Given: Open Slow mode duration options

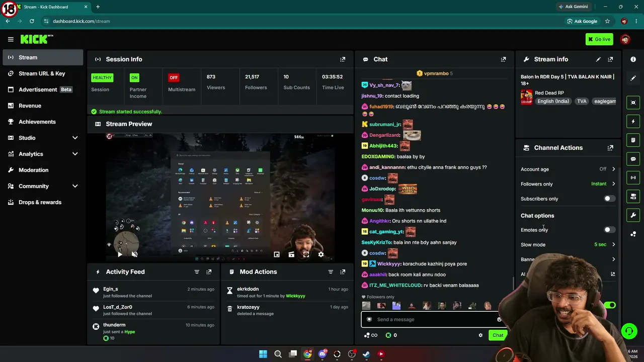Looking at the screenshot, I should pos(568,245).
